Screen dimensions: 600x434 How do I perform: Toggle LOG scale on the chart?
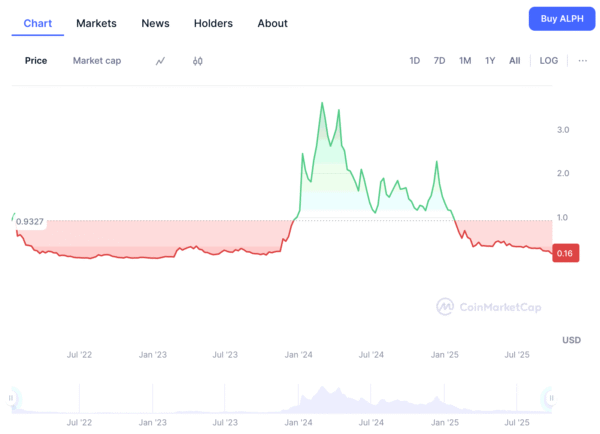[549, 60]
